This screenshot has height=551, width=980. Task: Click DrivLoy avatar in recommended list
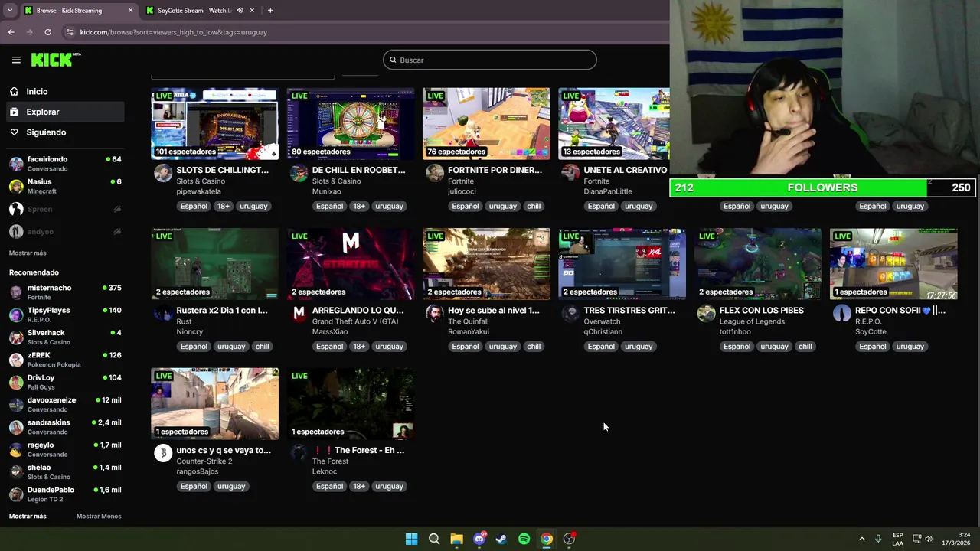coord(16,382)
